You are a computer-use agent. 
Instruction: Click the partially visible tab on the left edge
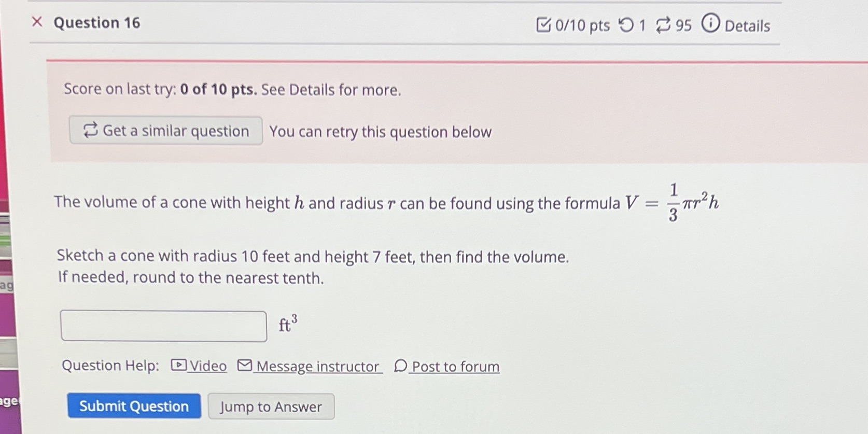(8, 285)
